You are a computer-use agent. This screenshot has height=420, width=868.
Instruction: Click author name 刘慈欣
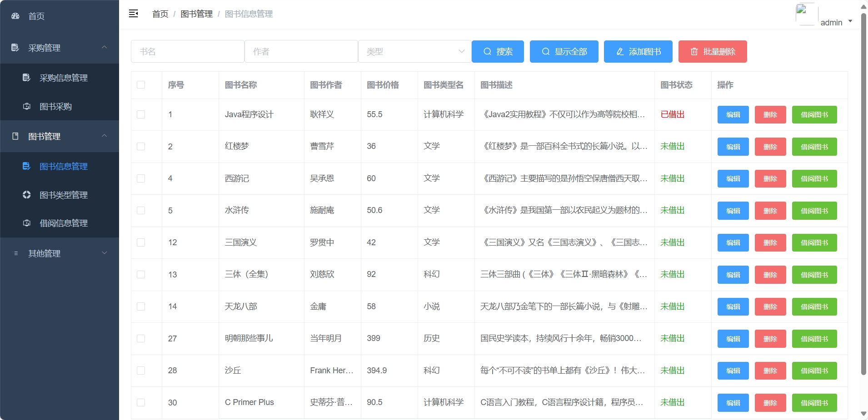click(x=322, y=274)
